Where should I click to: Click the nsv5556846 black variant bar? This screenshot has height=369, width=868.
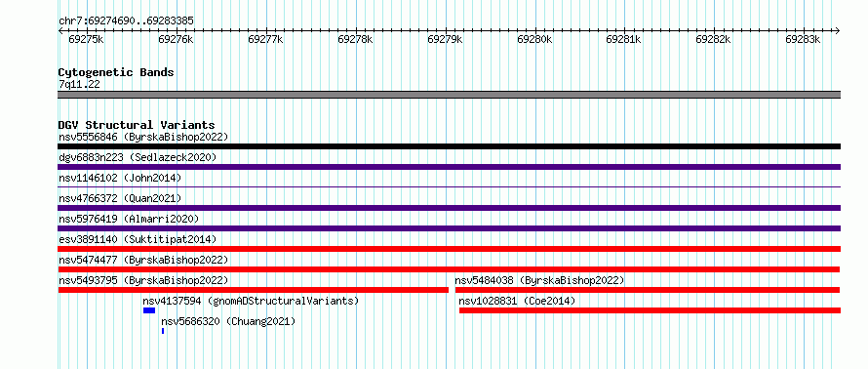449,146
